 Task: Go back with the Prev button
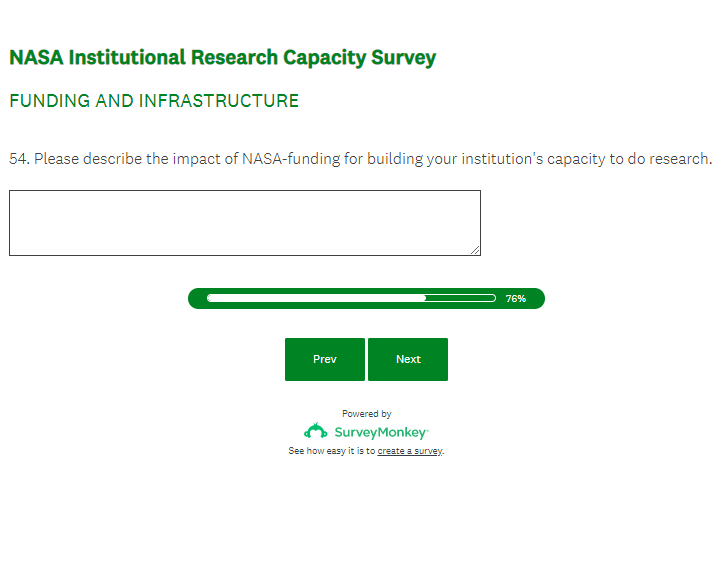[x=325, y=359]
